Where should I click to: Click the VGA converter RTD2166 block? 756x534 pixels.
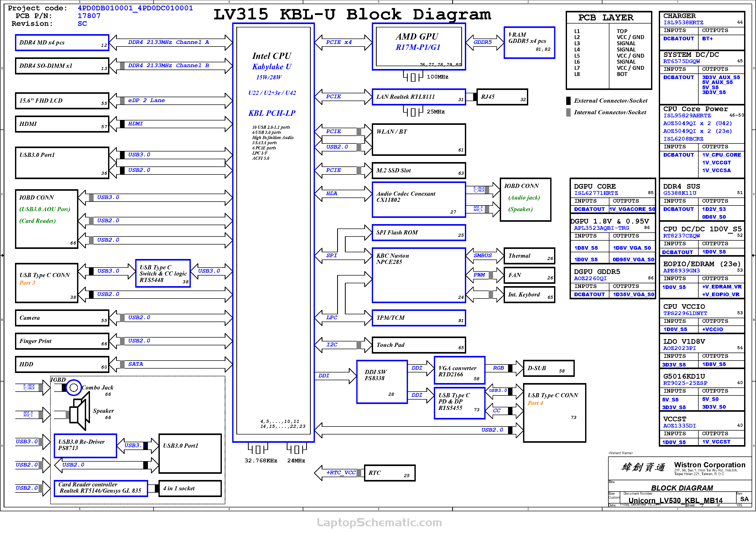(460, 370)
